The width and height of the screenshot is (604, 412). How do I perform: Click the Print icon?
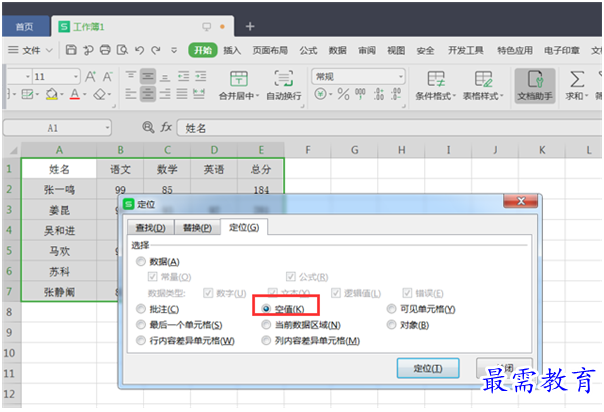pos(105,50)
